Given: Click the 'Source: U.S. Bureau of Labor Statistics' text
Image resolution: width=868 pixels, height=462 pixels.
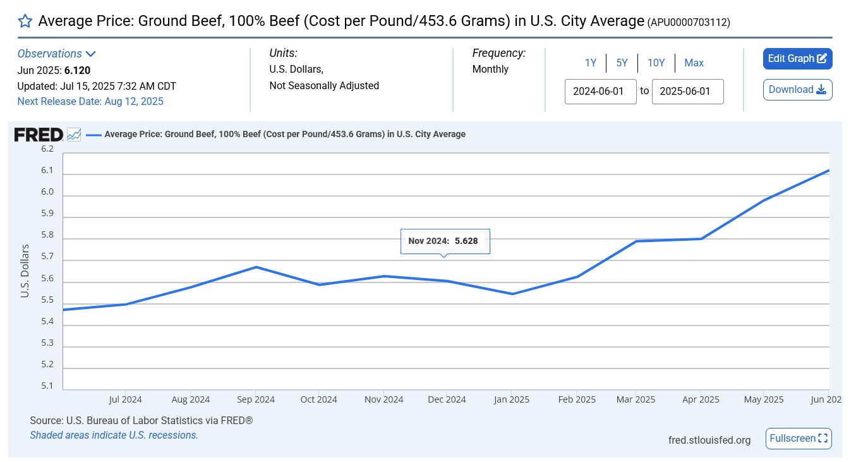Looking at the screenshot, I should pyautogui.click(x=142, y=420).
